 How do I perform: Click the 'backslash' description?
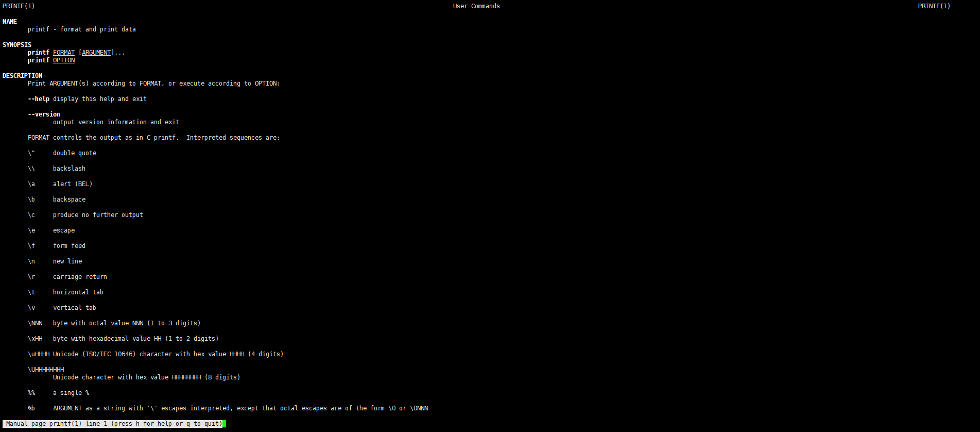tap(69, 169)
